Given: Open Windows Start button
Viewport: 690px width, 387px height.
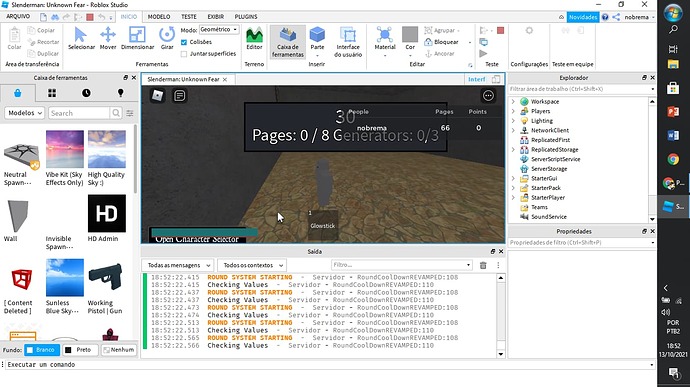Looking at the screenshot, I should click(673, 13).
